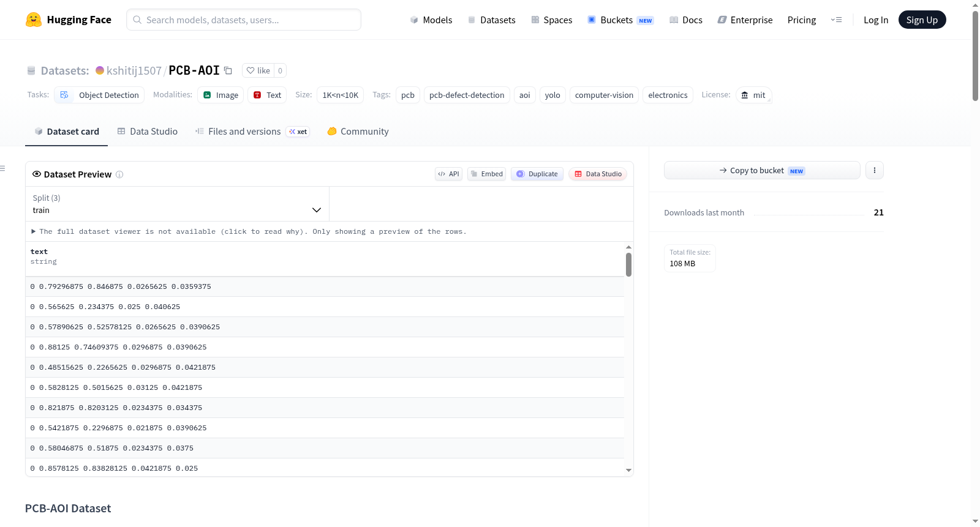Image resolution: width=980 pixels, height=527 pixels.
Task: Click the yolo tag
Action: tap(552, 95)
